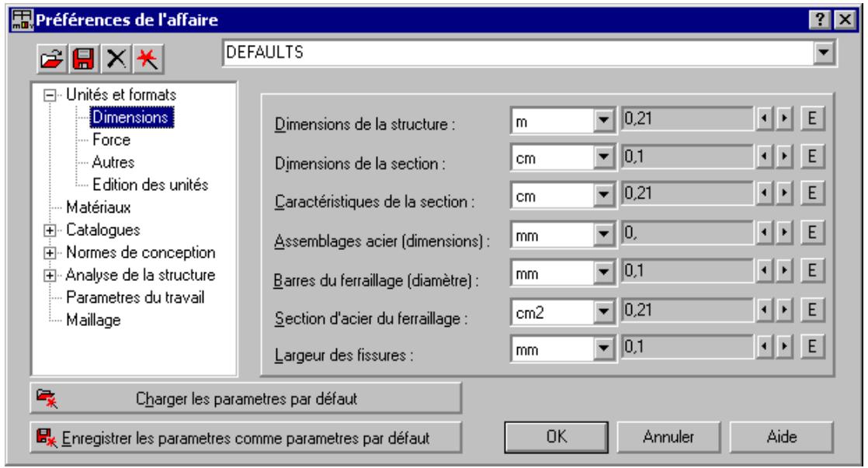Increase decimals for Section d'acier du ferraillage
Viewport: 868px width, 468px height.
(x=784, y=310)
